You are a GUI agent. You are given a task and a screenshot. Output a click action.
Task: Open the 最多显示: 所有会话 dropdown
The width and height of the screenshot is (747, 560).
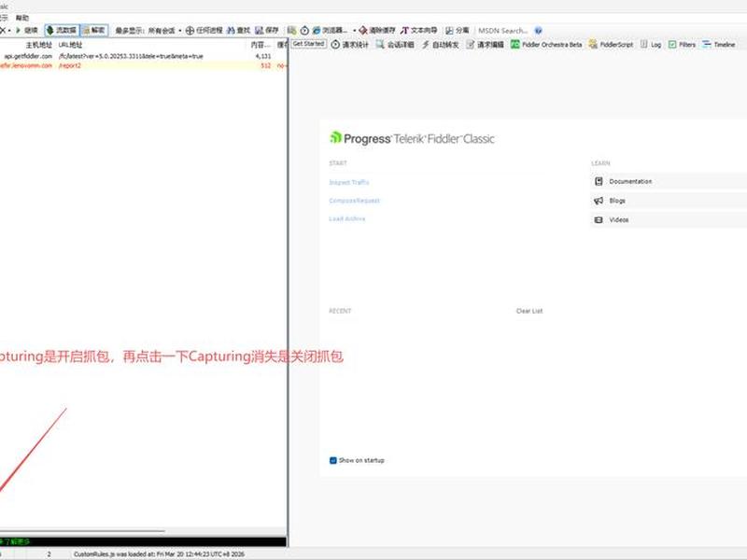pos(148,31)
